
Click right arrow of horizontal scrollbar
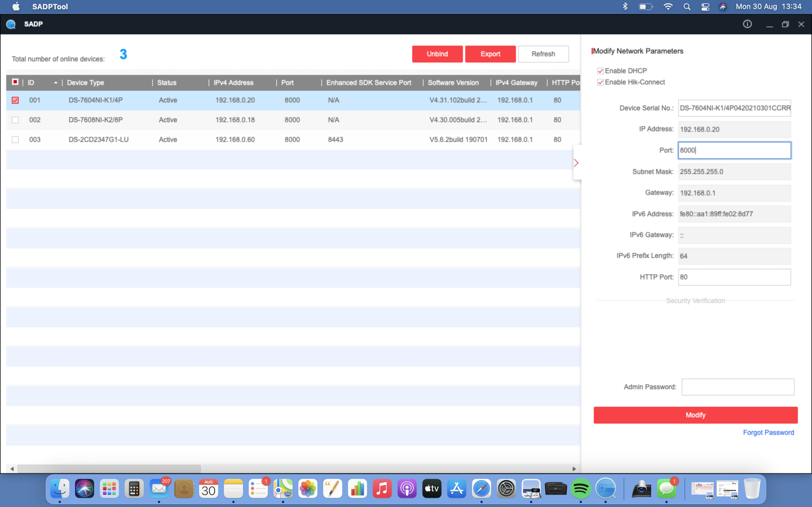(574, 469)
